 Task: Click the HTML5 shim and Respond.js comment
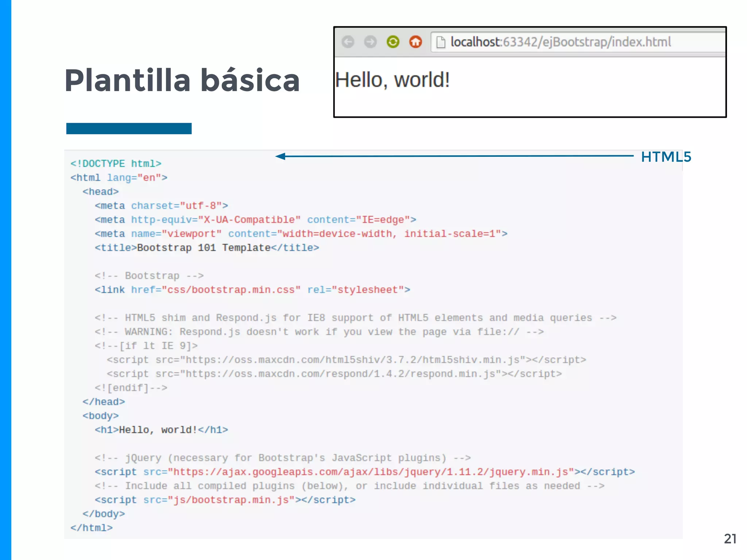coord(356,318)
